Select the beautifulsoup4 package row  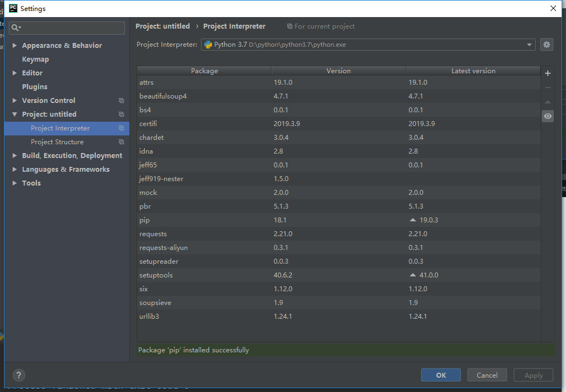tap(339, 96)
